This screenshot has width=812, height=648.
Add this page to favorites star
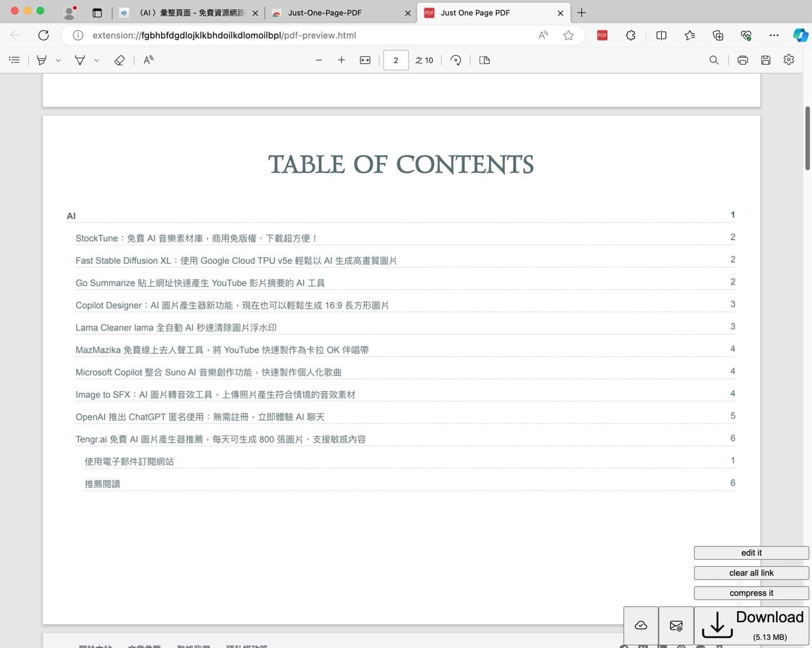click(x=568, y=36)
